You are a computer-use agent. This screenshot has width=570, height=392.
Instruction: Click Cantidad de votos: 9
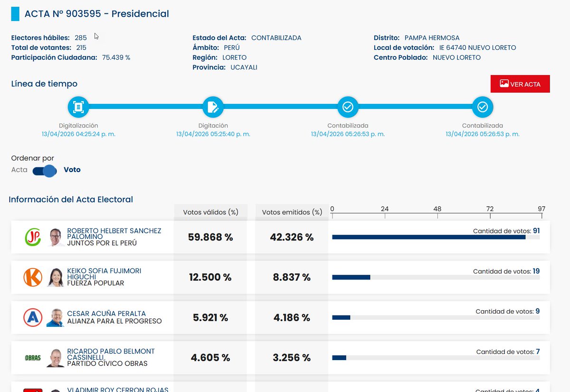coord(508,311)
